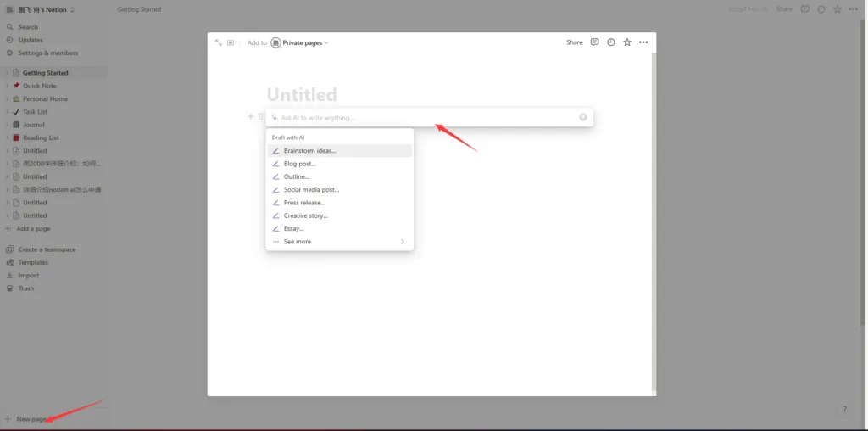Screen dimensions: 868x431
Task: Select Blog post… from Draft with AI
Action: point(339,164)
